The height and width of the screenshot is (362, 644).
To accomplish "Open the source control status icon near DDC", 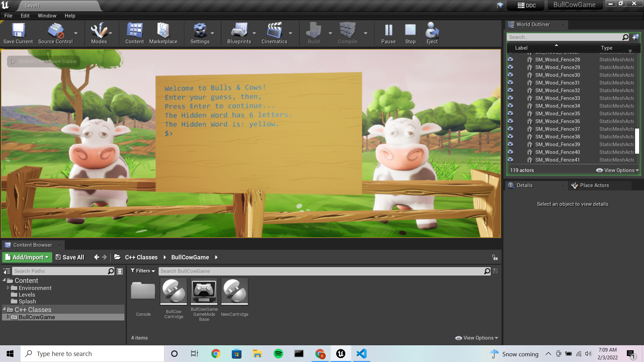I will pos(500,5).
